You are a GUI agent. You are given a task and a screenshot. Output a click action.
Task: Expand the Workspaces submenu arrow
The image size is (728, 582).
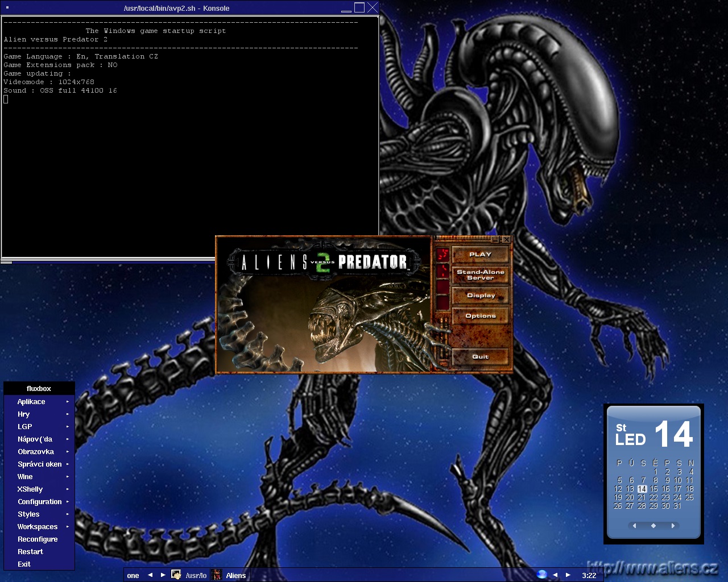pos(67,527)
